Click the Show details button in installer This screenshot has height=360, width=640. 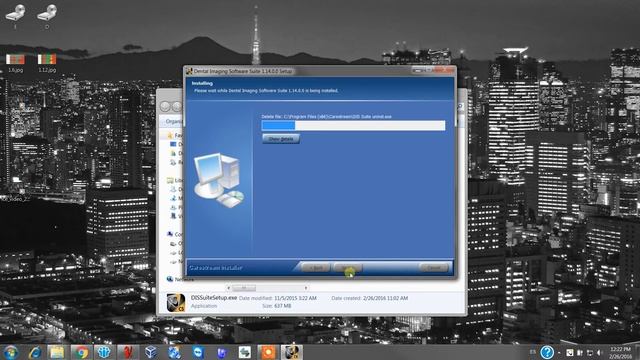281,139
